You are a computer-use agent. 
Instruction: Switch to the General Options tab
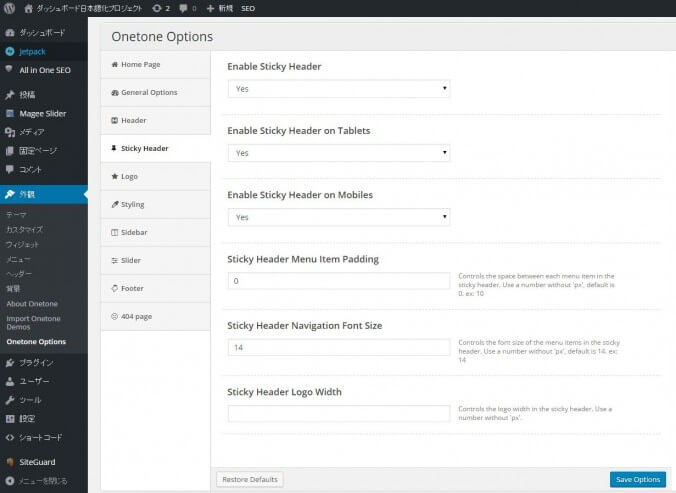[149, 92]
